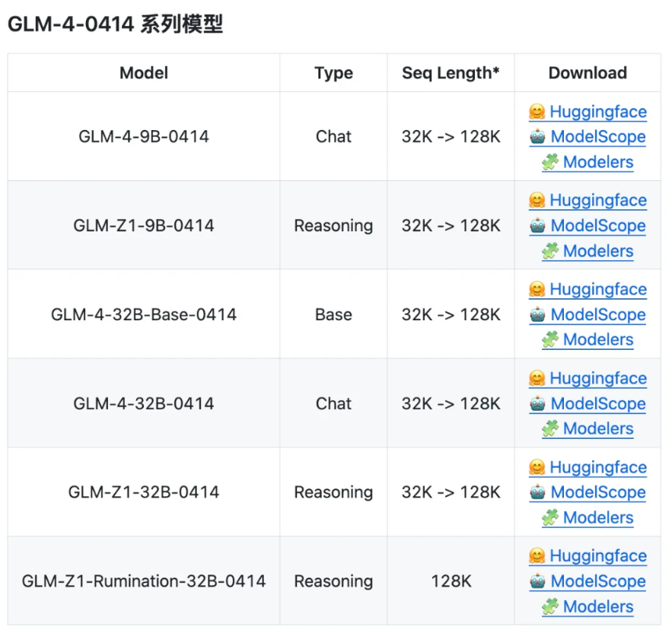Select the GLM-Z1-Rumination-32B-0414 model name cell
Screen dimensions: 672x633
(144, 581)
